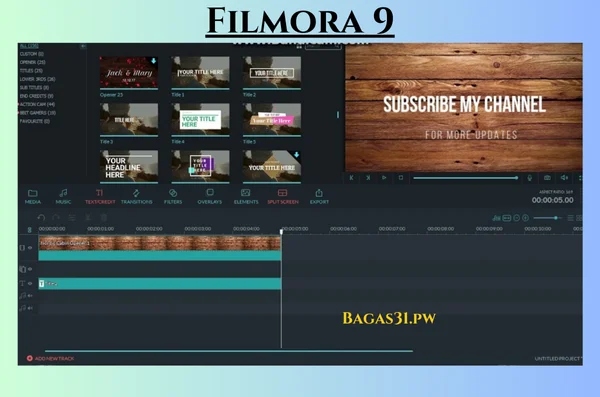Zoom out the timeline with minus icon

point(517,218)
